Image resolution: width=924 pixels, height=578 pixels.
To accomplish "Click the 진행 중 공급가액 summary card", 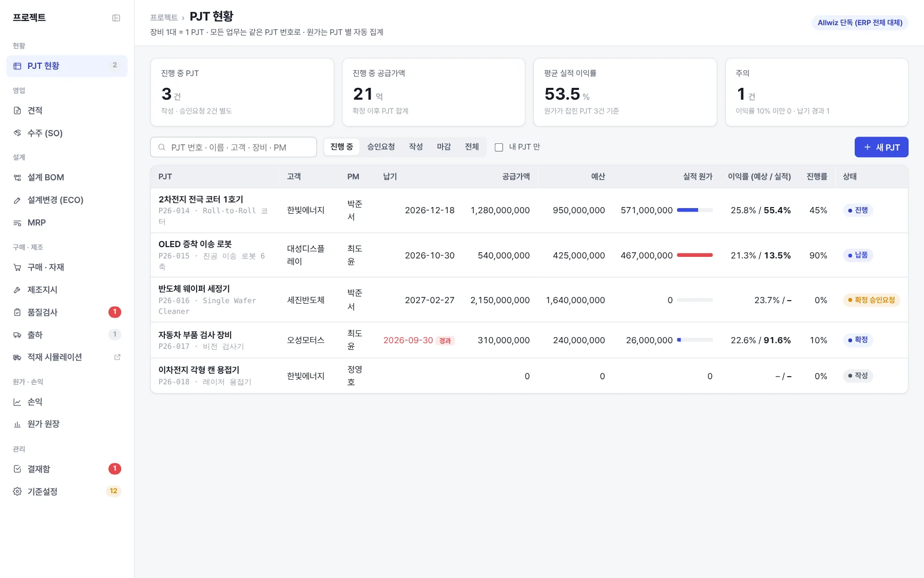I will click(433, 92).
